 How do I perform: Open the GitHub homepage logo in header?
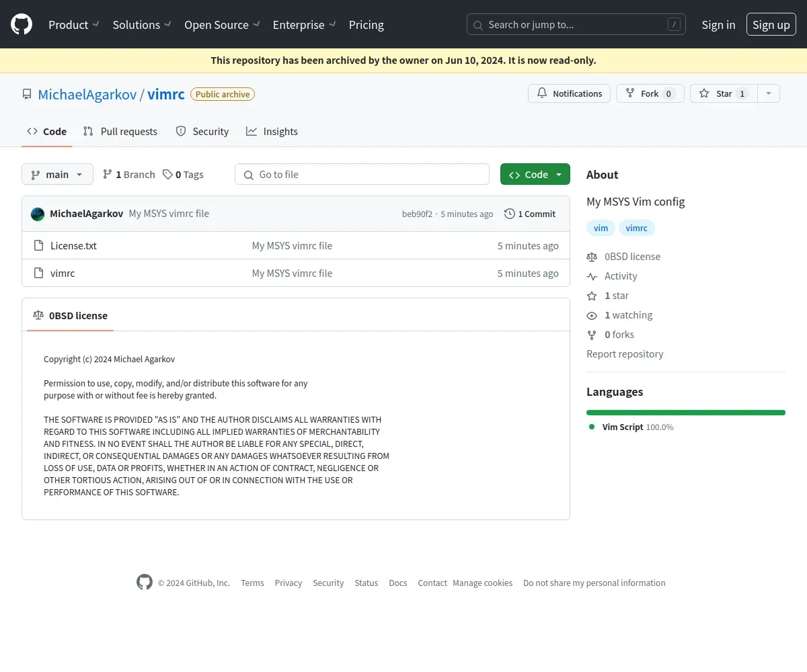coord(22,25)
